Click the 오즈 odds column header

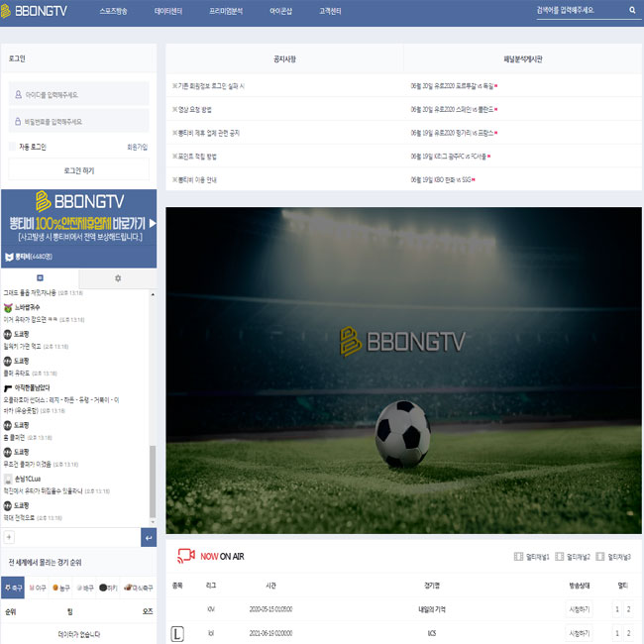tap(148, 611)
